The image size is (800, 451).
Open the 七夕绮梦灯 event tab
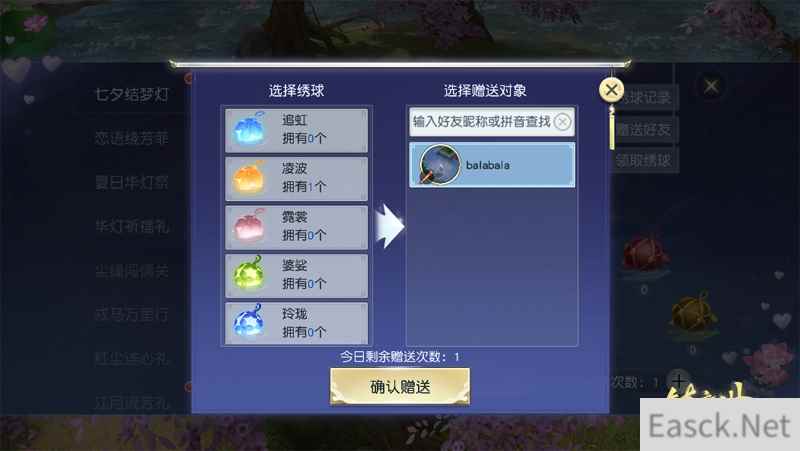pyautogui.click(x=132, y=95)
